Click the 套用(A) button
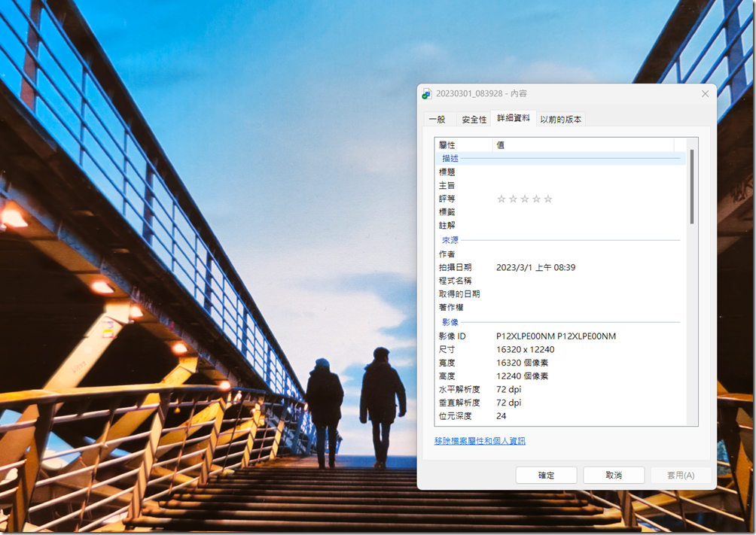This screenshot has height=535, width=756. tap(681, 476)
